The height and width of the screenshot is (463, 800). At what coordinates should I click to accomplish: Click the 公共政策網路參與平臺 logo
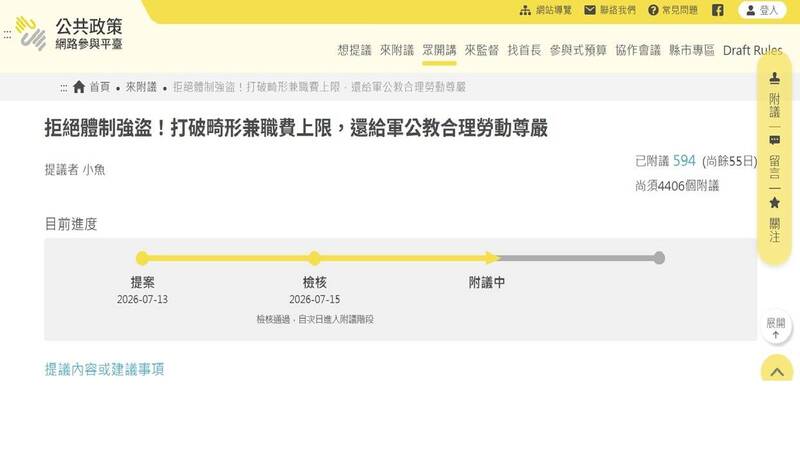point(70,34)
